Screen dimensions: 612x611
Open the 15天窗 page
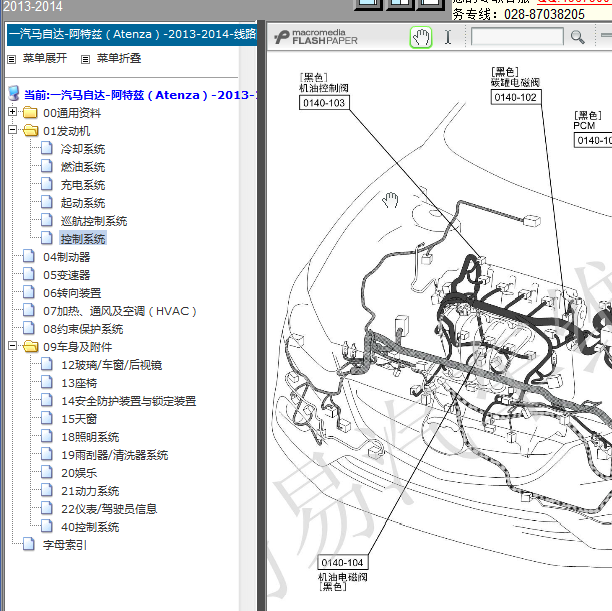(79, 419)
